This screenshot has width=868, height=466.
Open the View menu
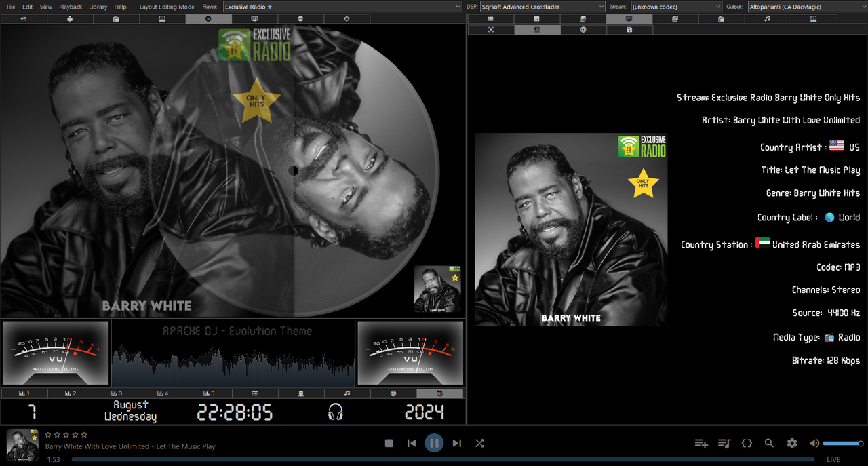[x=45, y=7]
